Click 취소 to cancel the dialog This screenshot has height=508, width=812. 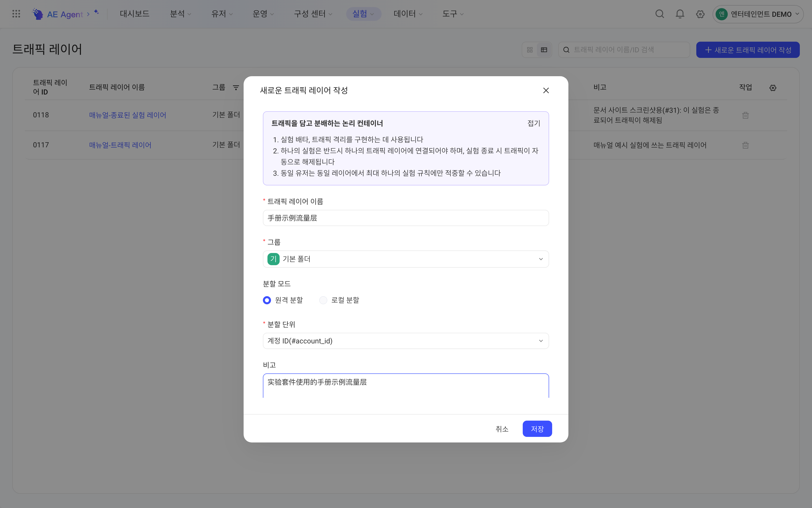click(x=502, y=429)
